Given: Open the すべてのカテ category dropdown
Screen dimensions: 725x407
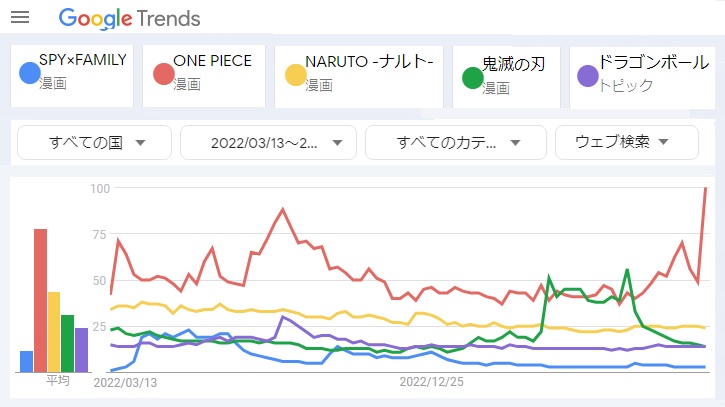Looking at the screenshot, I should point(455,142).
